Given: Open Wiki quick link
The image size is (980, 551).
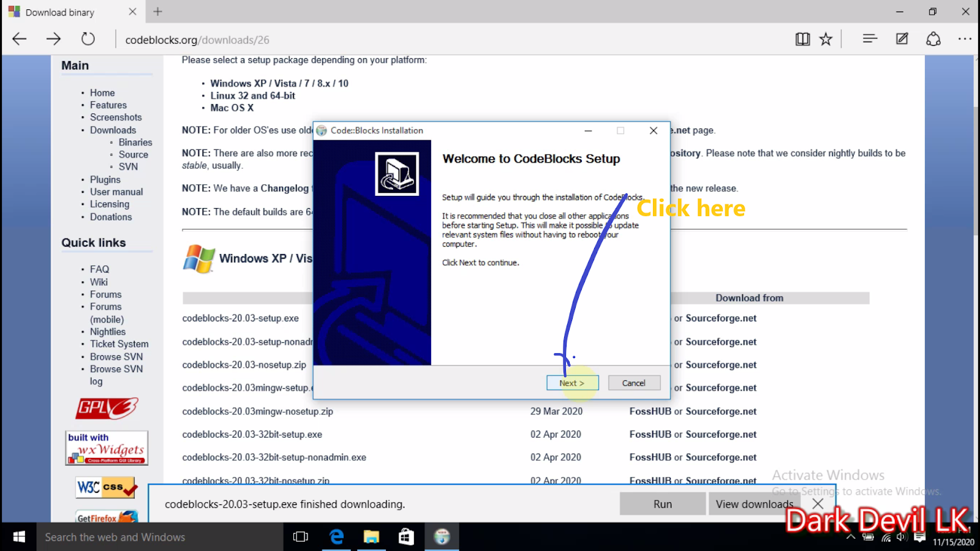Looking at the screenshot, I should pos(99,282).
